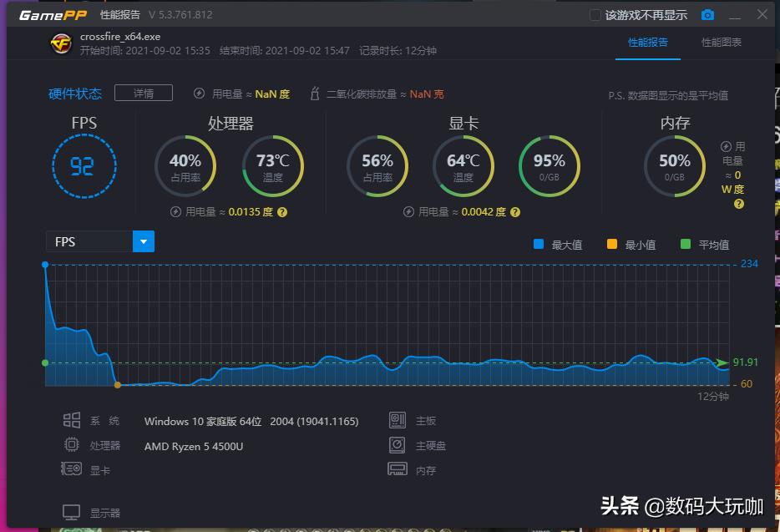Click the 主硬盘 hard disk icon
Screen dimensions: 780x532
coord(398,445)
